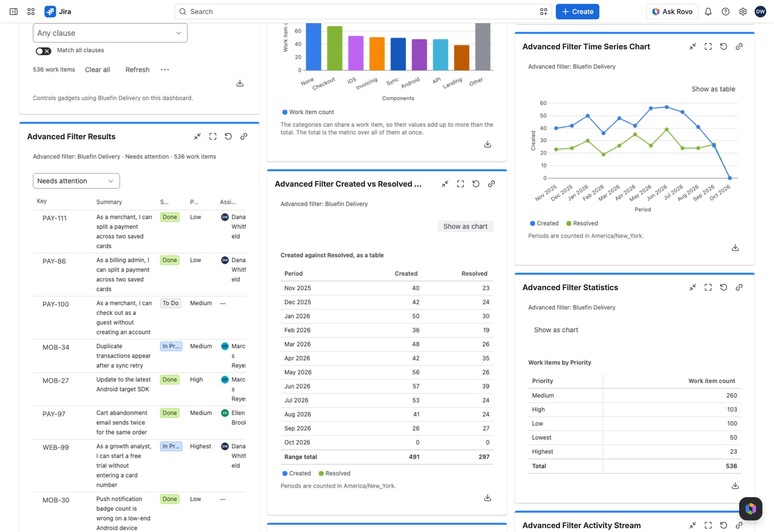Screen dimensions: 774x532
Task: Open work item PAY-111
Action: point(55,218)
